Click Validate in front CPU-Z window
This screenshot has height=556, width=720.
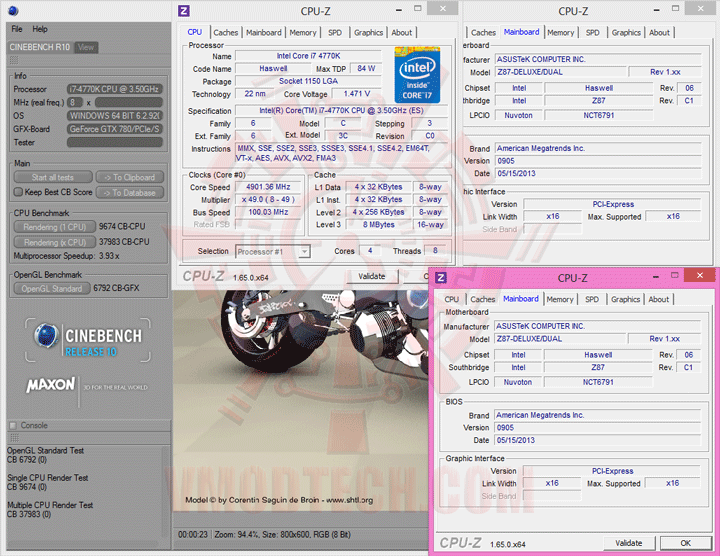tap(629, 543)
